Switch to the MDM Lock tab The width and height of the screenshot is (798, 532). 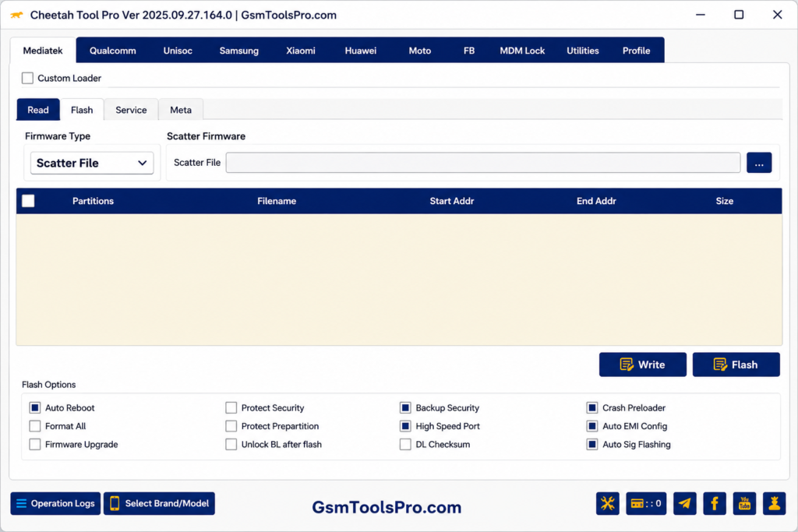click(522, 51)
